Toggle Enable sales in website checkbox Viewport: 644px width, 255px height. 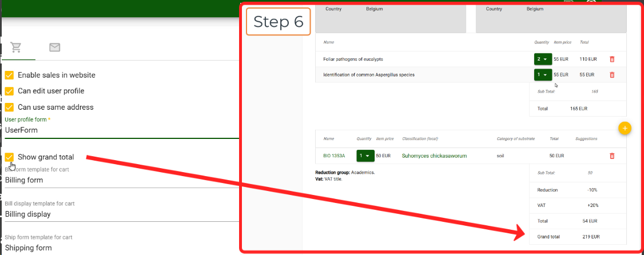click(9, 75)
